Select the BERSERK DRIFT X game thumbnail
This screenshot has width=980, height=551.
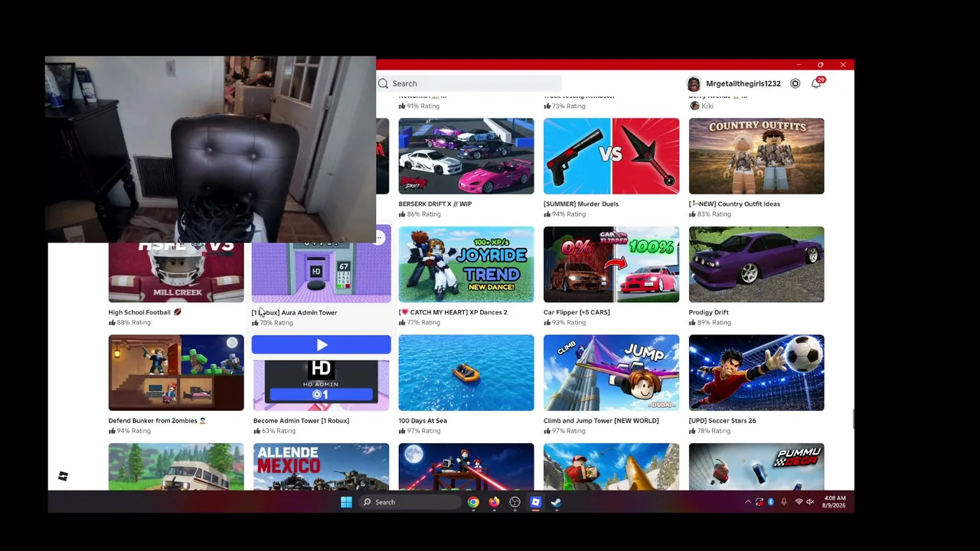(466, 156)
